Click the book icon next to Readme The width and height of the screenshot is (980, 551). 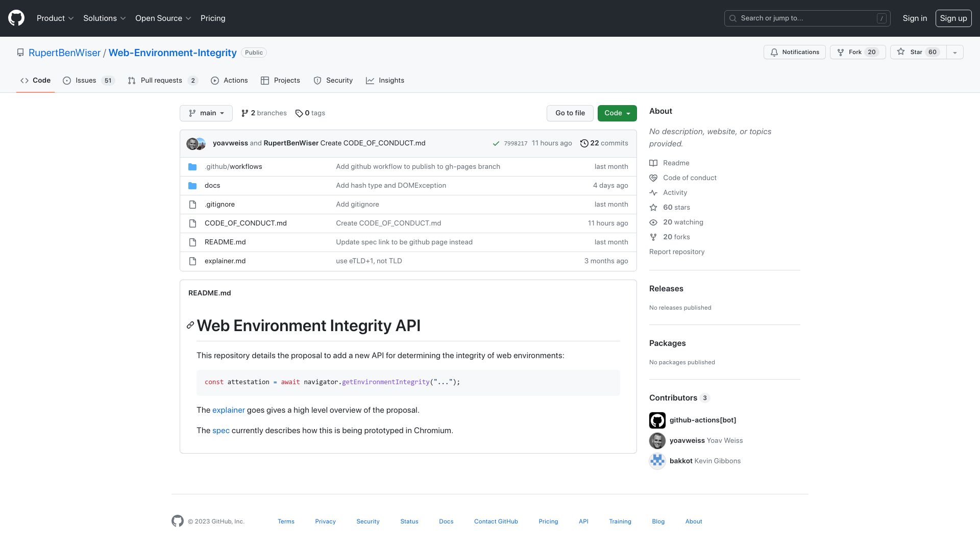click(x=653, y=163)
